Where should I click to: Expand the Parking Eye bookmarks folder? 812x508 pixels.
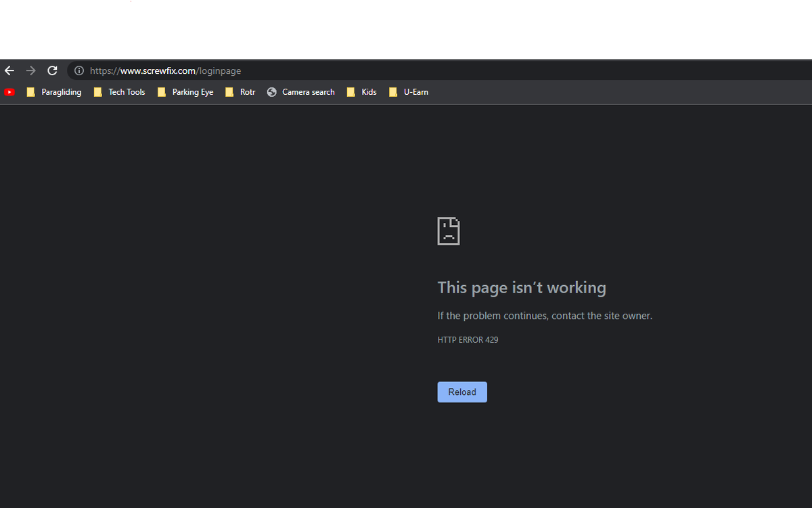pyautogui.click(x=185, y=92)
